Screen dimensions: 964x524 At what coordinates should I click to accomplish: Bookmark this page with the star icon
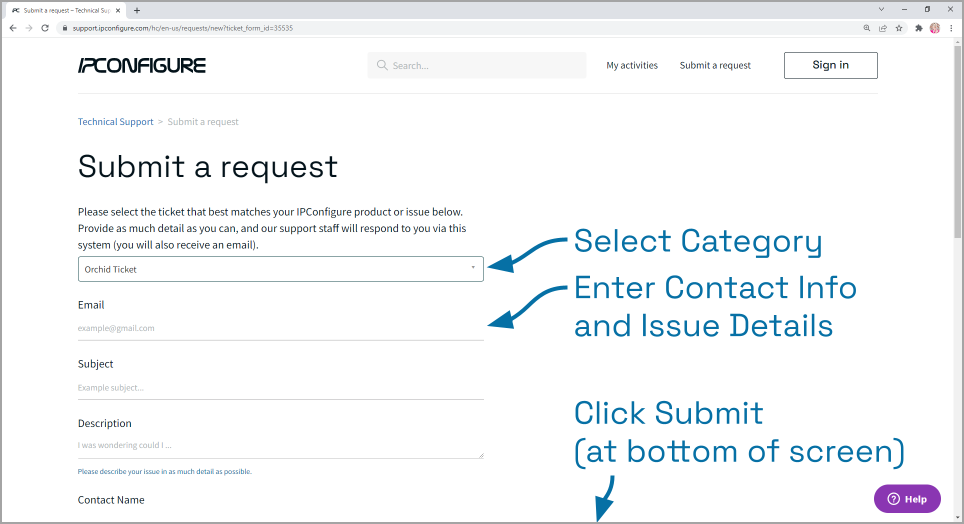899,28
